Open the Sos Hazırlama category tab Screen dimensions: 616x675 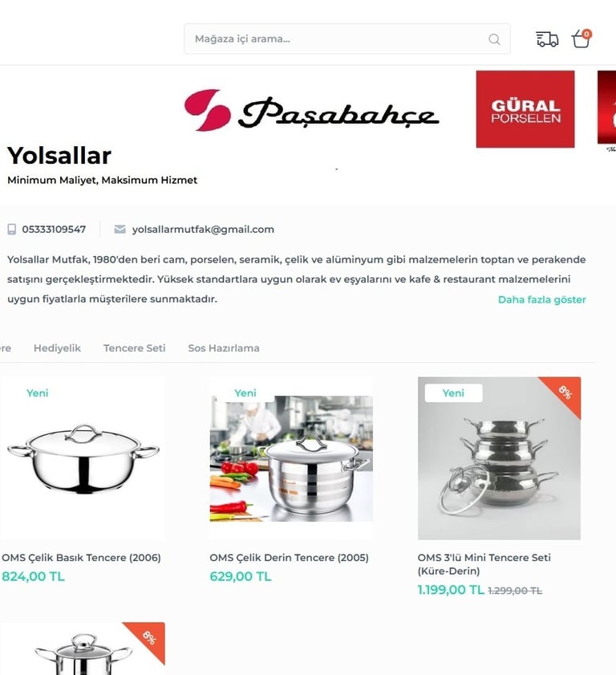224,348
